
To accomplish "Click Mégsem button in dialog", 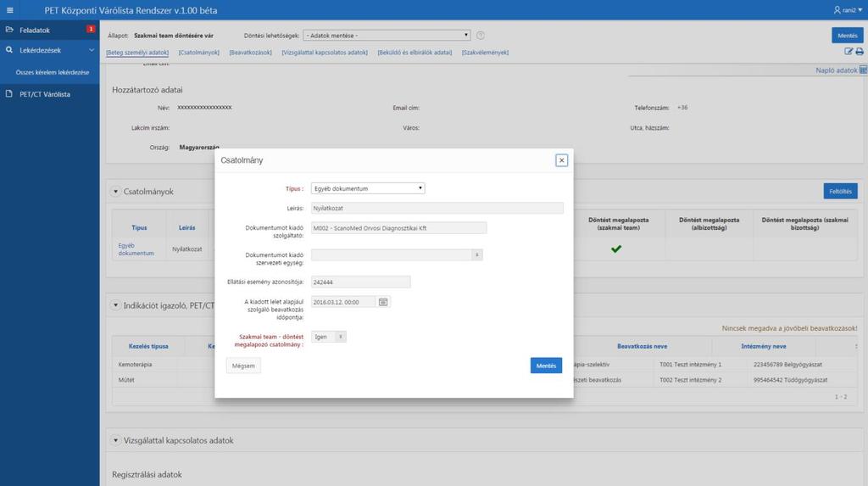I will pos(243,366).
